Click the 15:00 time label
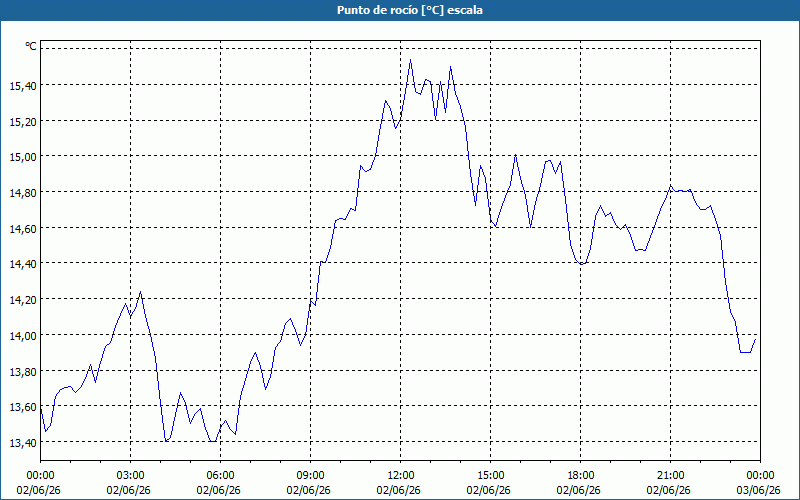Viewport: 800px width, 500px height. (490, 476)
